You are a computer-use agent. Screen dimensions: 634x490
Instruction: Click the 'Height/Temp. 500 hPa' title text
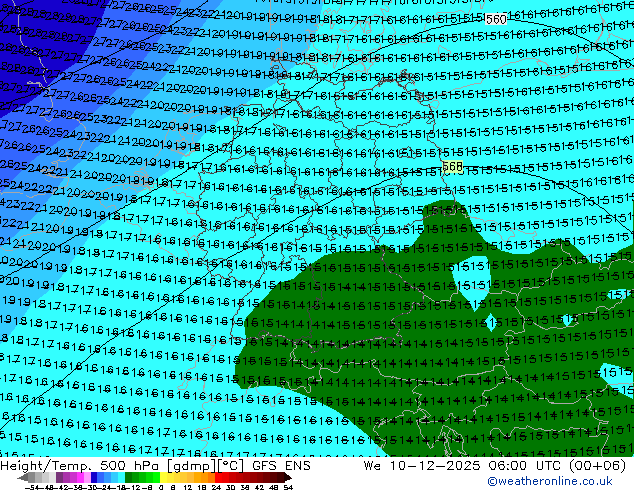pyautogui.click(x=81, y=466)
